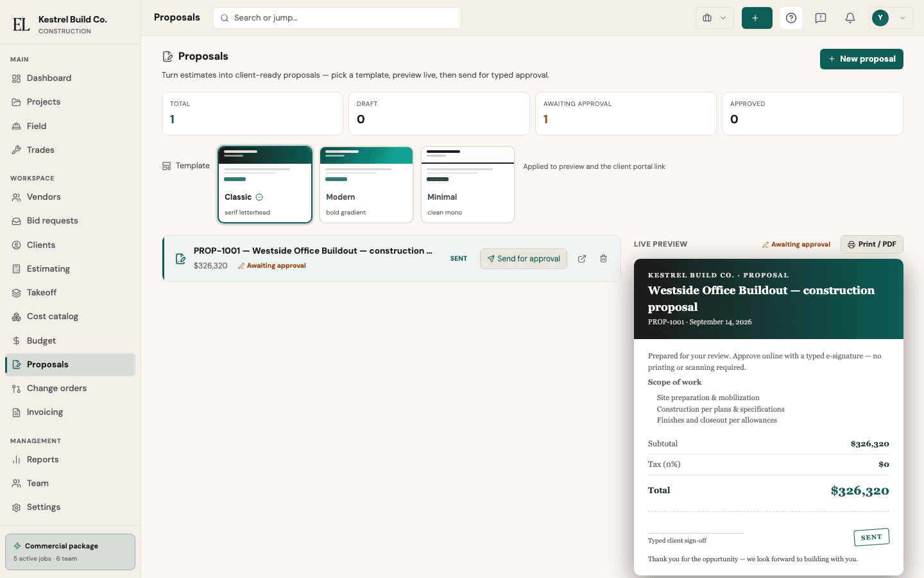The height and width of the screenshot is (578, 924).
Task: Select the Modern bold gradient template
Action: pyautogui.click(x=366, y=185)
